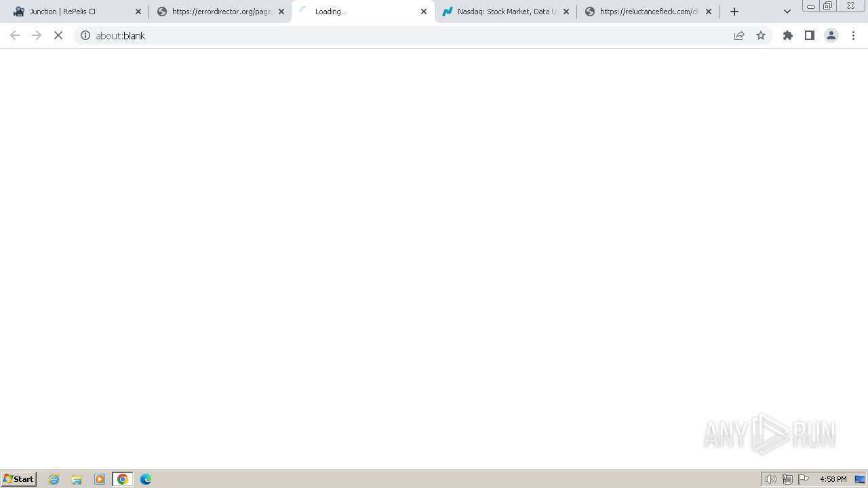Open the Windows Start menu
Viewport: 868px width, 488px height.
click(x=19, y=479)
